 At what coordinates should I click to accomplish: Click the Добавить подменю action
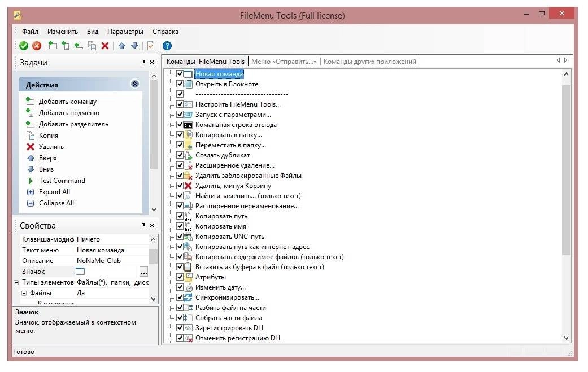tap(69, 113)
